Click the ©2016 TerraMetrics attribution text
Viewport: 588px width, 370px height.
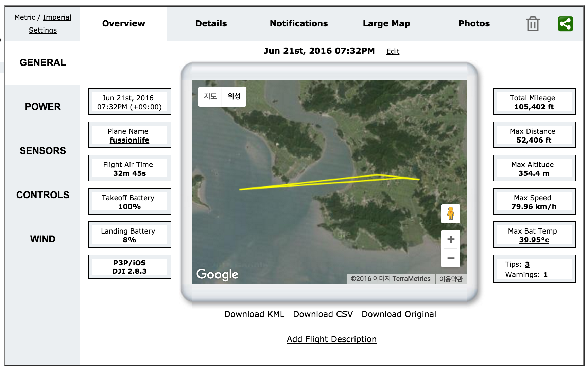[391, 279]
